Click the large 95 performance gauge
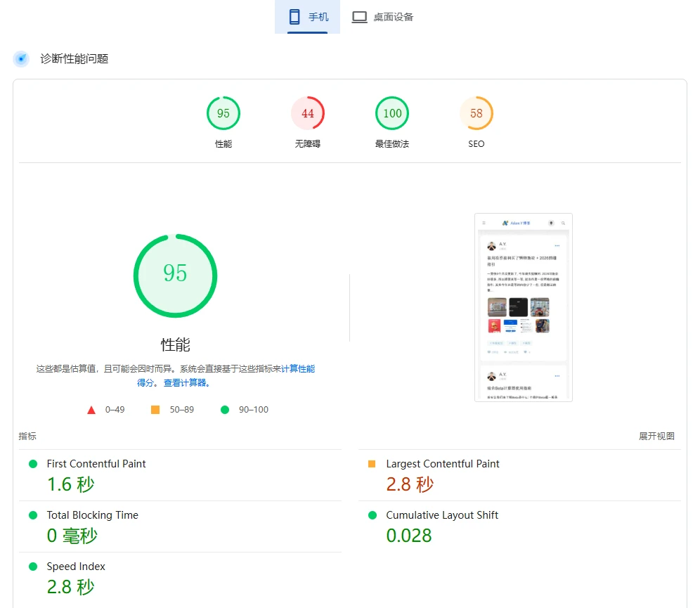700x608 pixels. pos(175,276)
